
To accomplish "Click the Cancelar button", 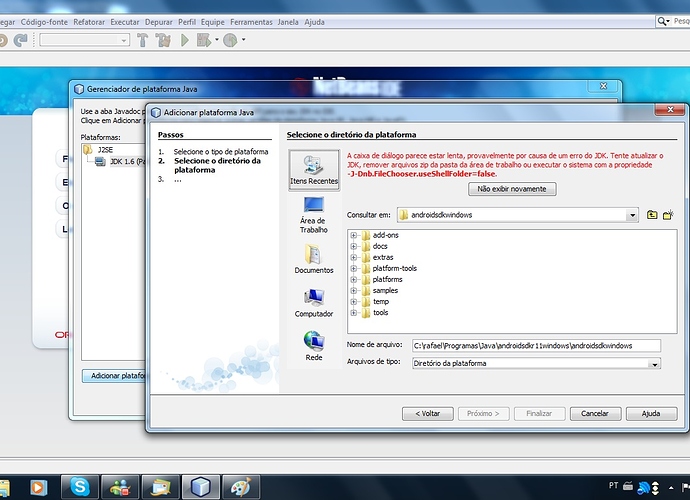I will tap(595, 414).
